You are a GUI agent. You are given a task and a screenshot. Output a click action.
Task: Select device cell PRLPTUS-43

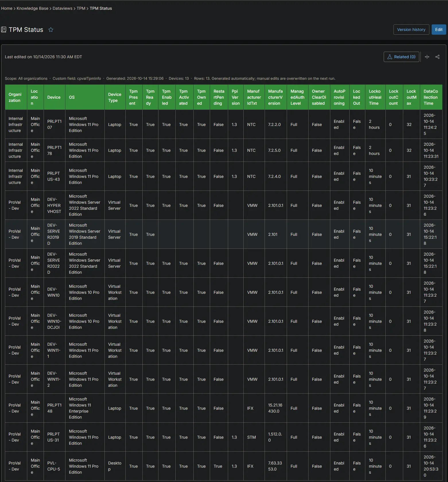(55, 176)
